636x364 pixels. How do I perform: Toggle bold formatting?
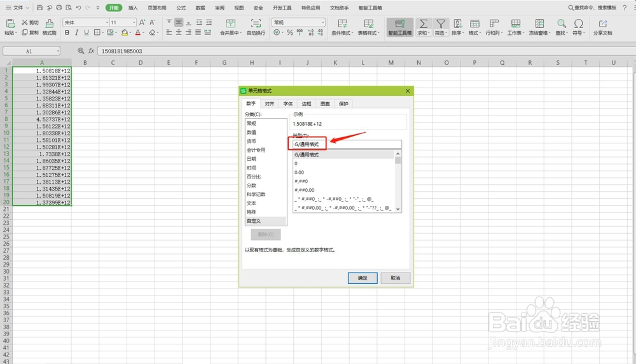[x=67, y=32]
